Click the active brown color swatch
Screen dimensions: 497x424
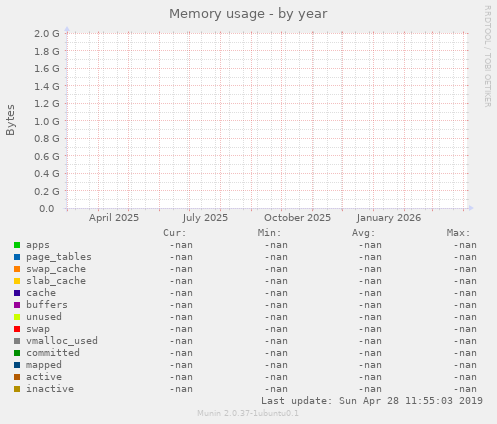tap(17, 377)
